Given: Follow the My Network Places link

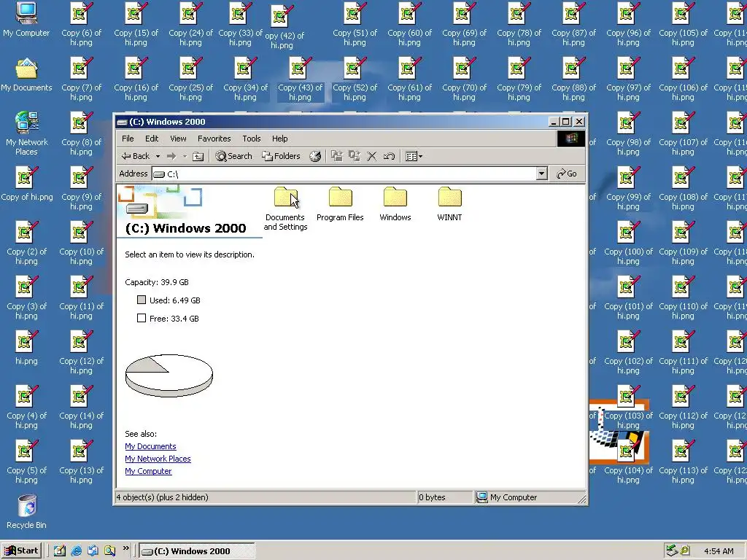Looking at the screenshot, I should point(158,459).
